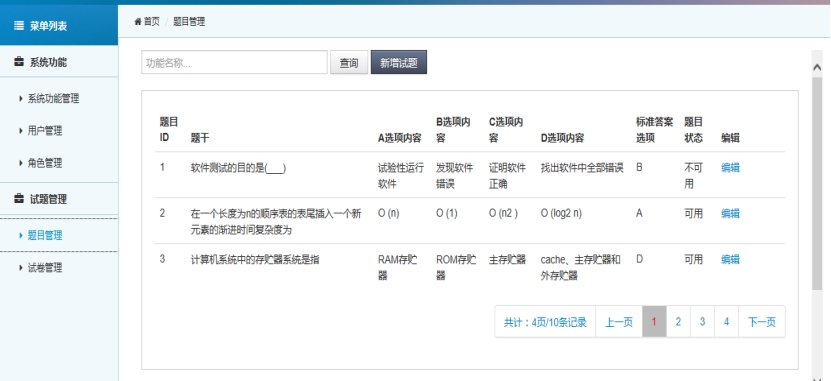
Task: Click cell 证明软件正确
Action: (507, 175)
